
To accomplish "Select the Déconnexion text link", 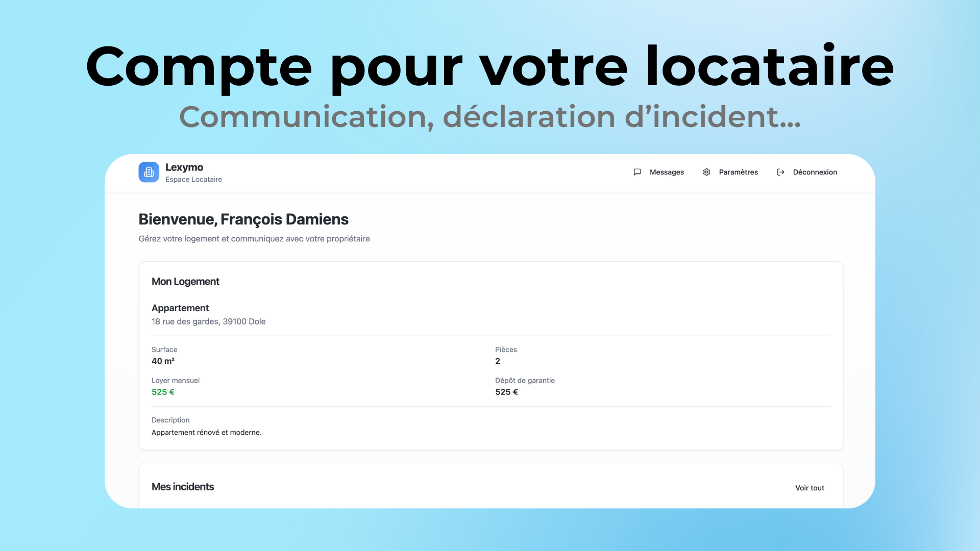I will tap(815, 172).
